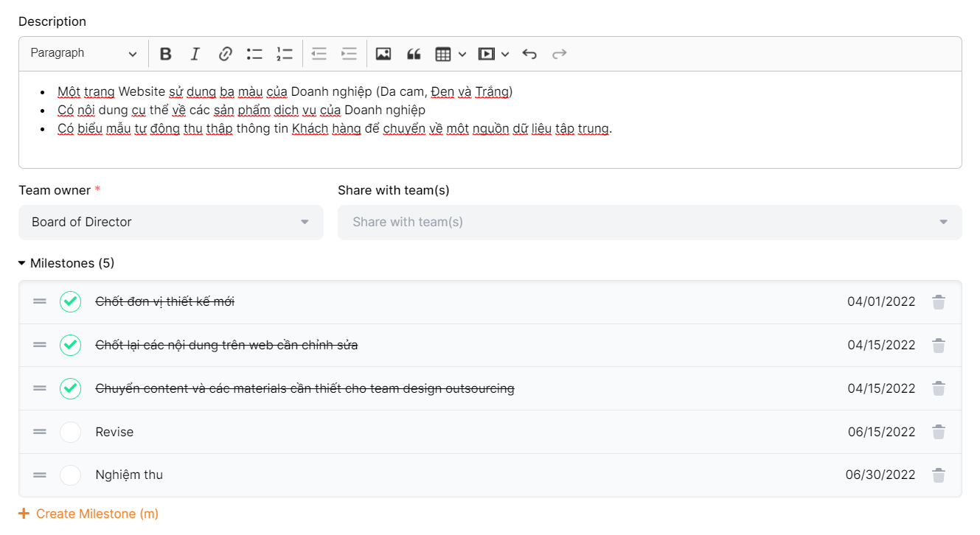Click the undo arrow in the toolbar

(x=529, y=54)
